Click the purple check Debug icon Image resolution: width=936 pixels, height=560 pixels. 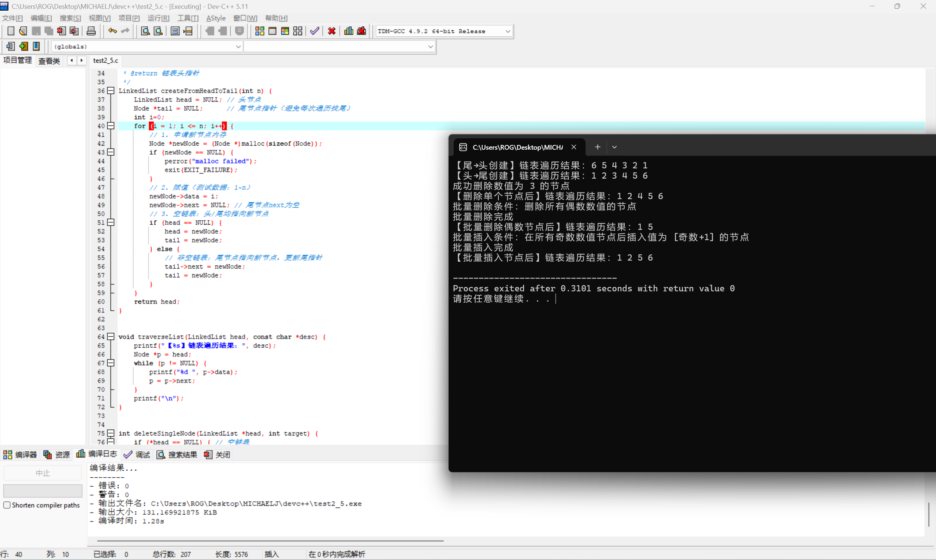pos(315,31)
